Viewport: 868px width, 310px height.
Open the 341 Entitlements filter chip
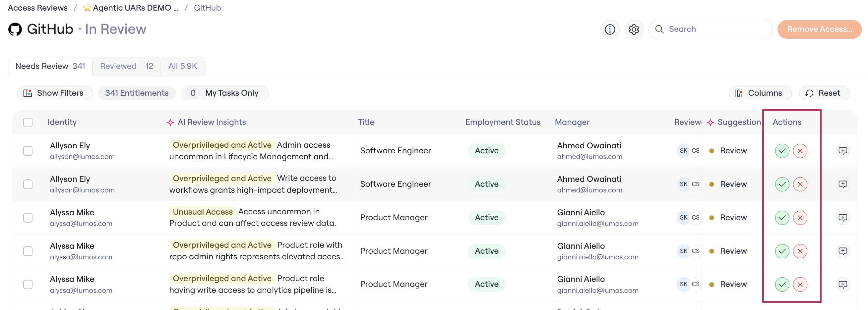click(137, 93)
